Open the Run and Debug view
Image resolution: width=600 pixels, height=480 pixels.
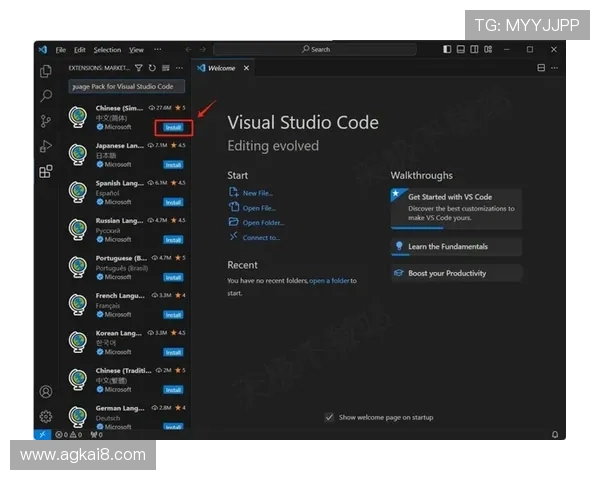click(x=45, y=146)
